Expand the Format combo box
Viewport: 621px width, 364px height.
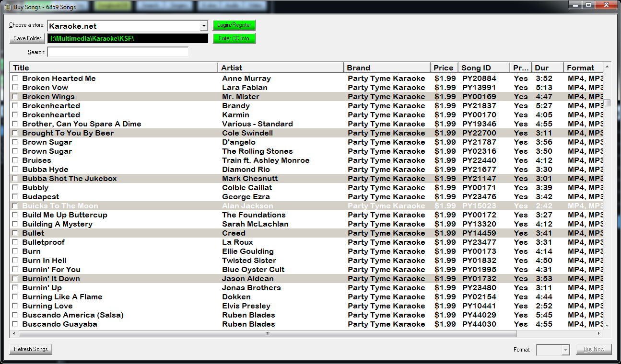pyautogui.click(x=565, y=350)
